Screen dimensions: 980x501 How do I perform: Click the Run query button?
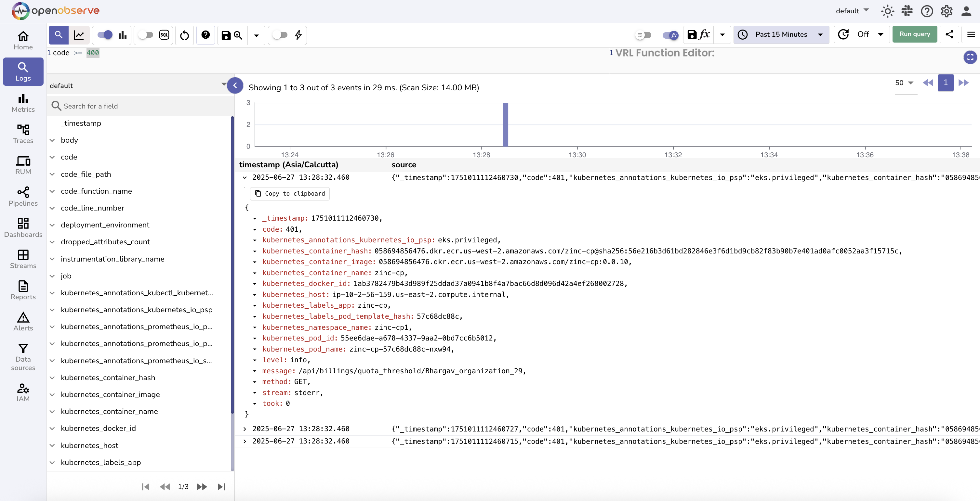[x=914, y=34]
